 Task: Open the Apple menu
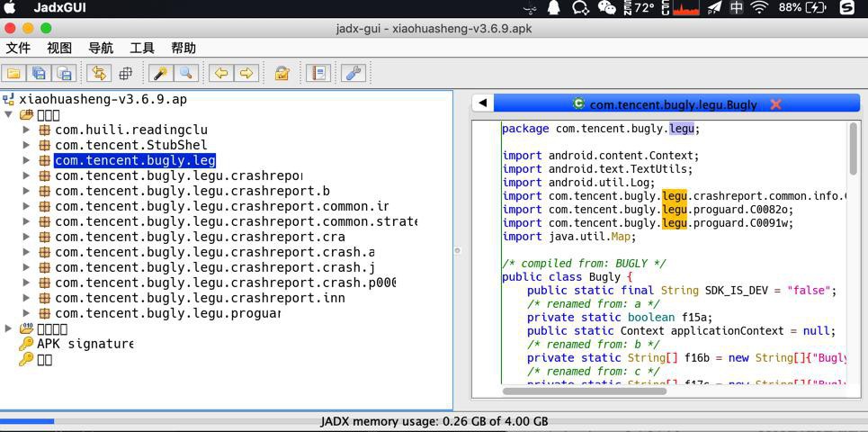(10, 8)
